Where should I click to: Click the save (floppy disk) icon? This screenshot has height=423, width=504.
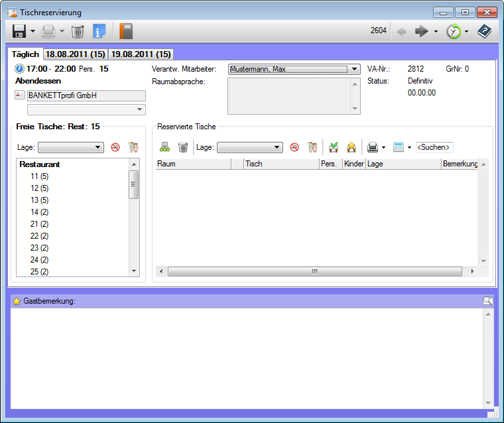(19, 31)
